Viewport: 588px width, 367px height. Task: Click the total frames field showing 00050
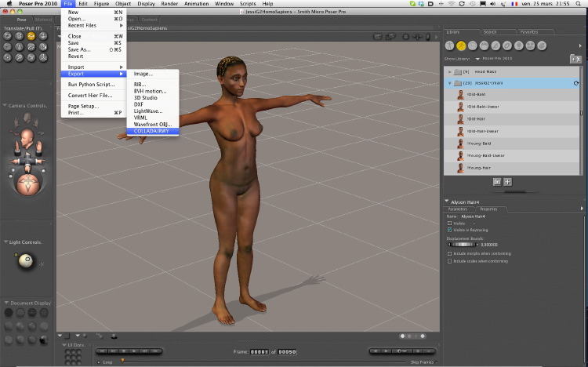point(287,352)
